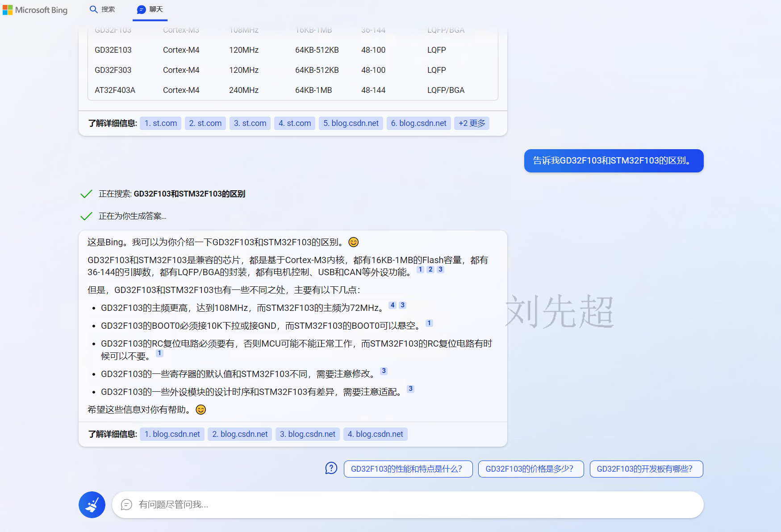Select suggestion GD32F103的性能和特点是什么?
Image resolution: width=781 pixels, height=532 pixels.
(x=408, y=469)
